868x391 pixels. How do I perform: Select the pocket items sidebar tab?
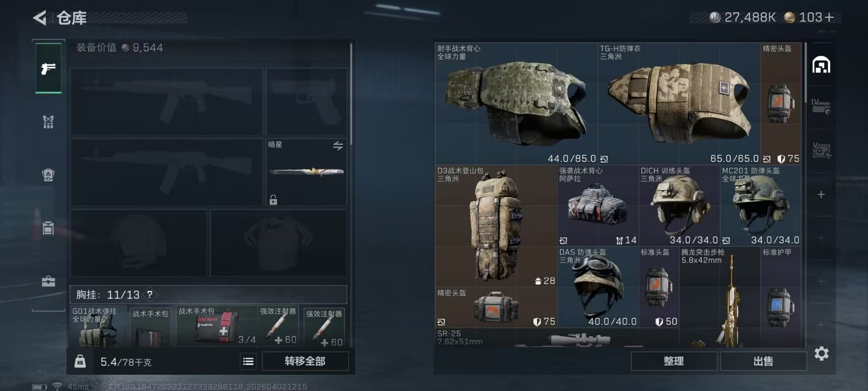tap(48, 228)
